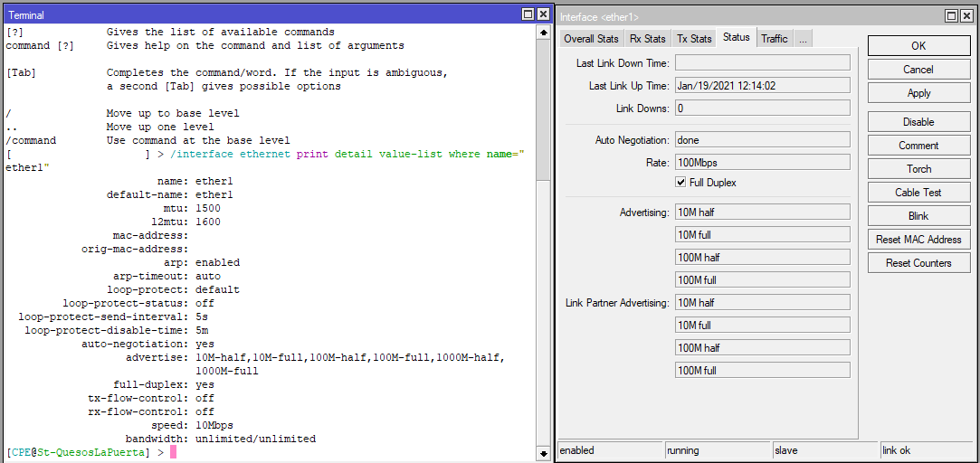This screenshot has width=980, height=463.
Task: Disable the ether1 interface
Action: click(918, 122)
